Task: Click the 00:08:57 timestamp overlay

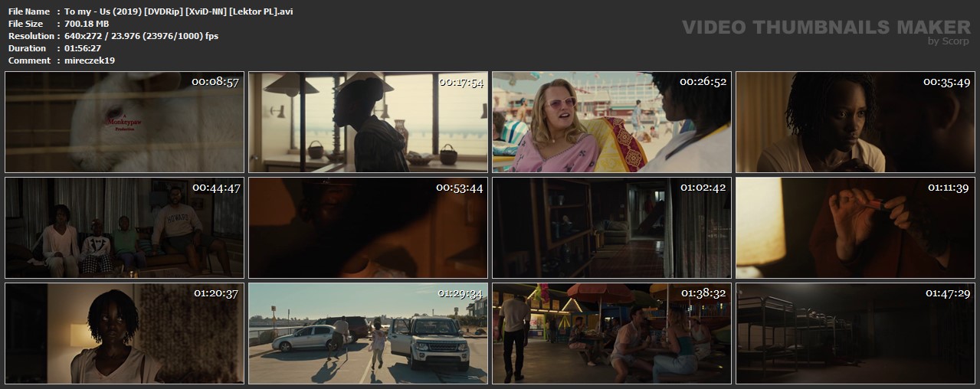Action: [216, 81]
